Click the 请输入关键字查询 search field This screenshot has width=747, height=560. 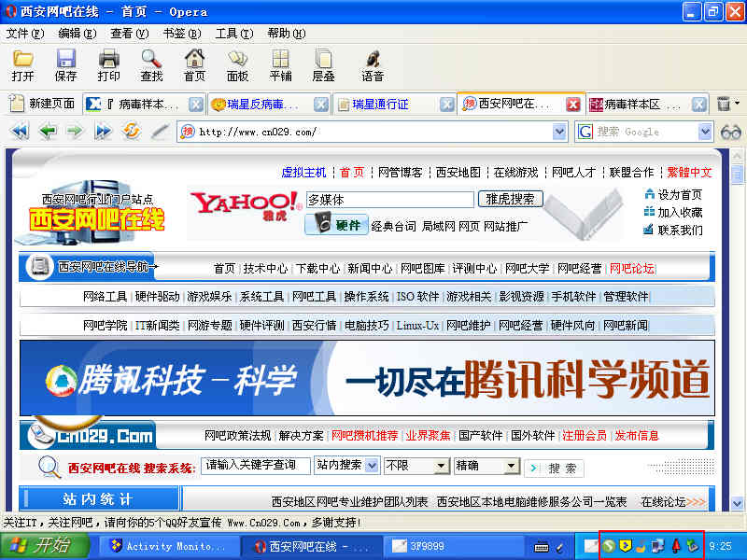[256, 465]
